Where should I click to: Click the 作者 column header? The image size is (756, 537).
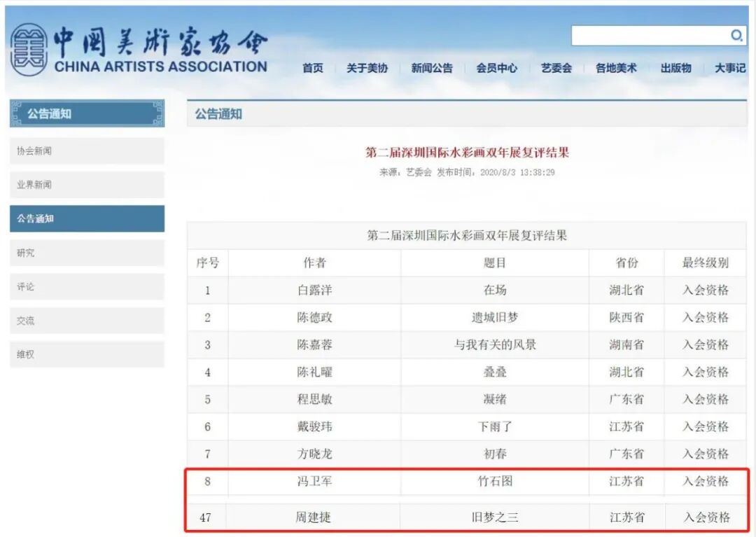[314, 263]
